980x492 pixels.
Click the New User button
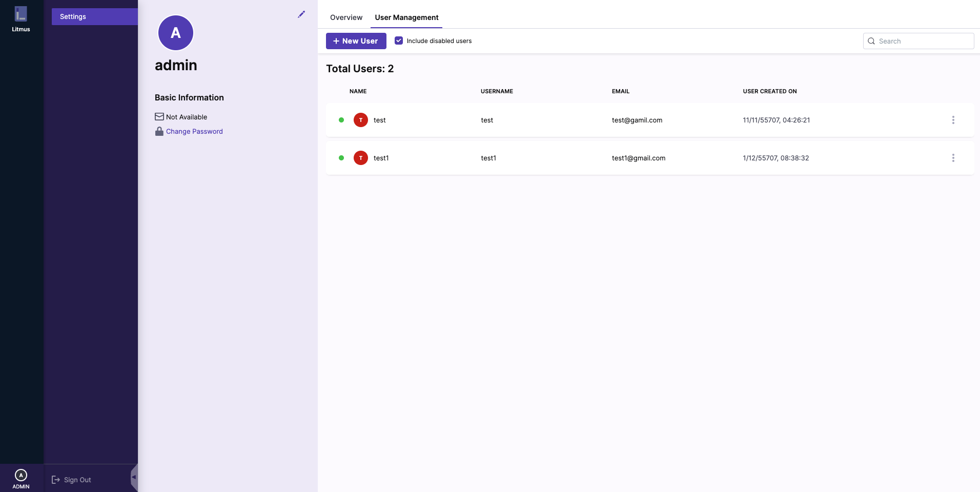(356, 41)
